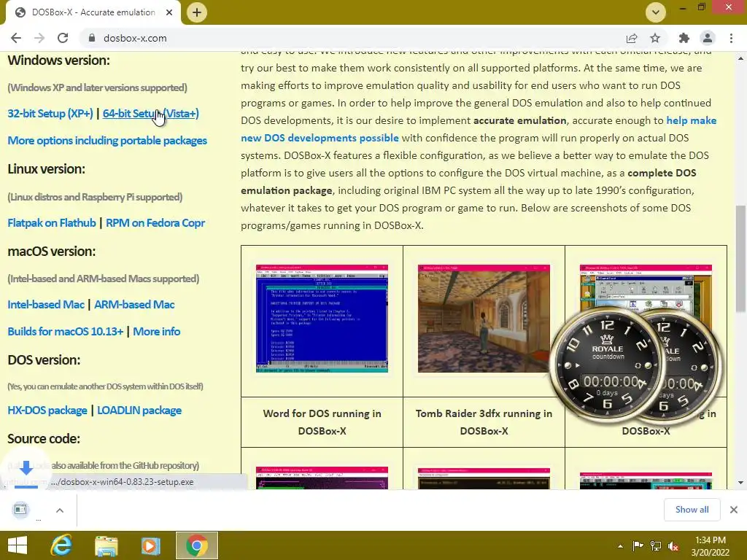
Task: Open a new browser tab
Action: pyautogui.click(x=197, y=12)
